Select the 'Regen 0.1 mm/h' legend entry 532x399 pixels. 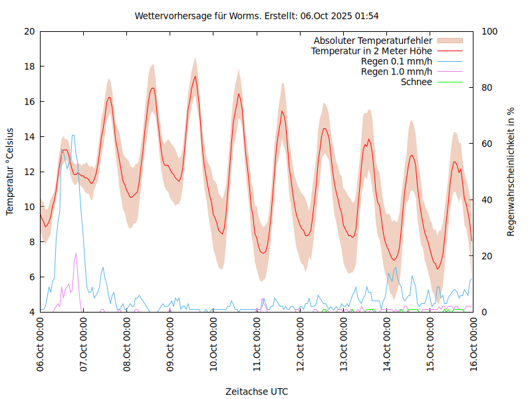tap(396, 61)
